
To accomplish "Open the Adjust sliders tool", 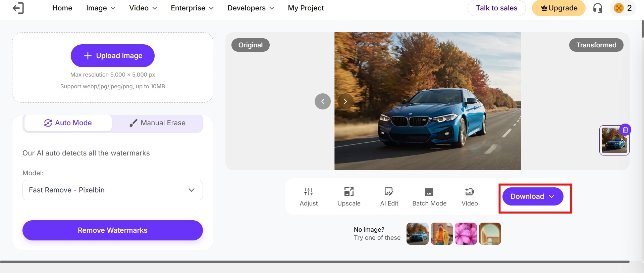I will click(309, 196).
